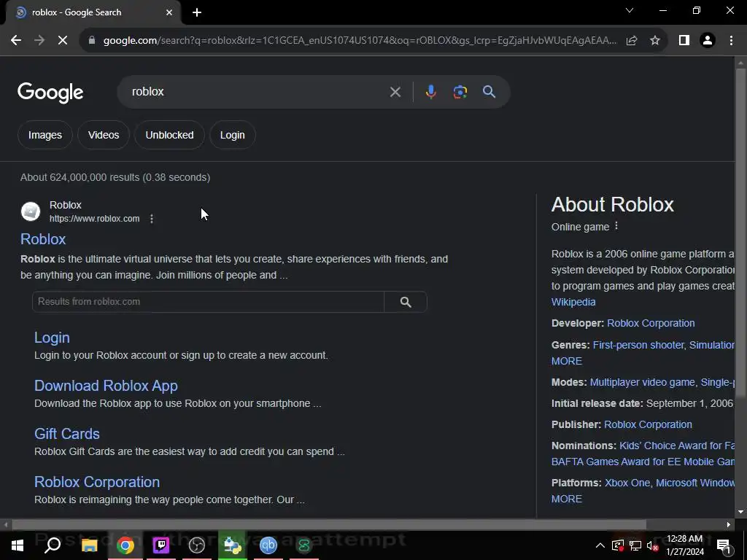Click the vertical scrollbar thumb
This screenshot has width=747, height=560.
coord(740,233)
